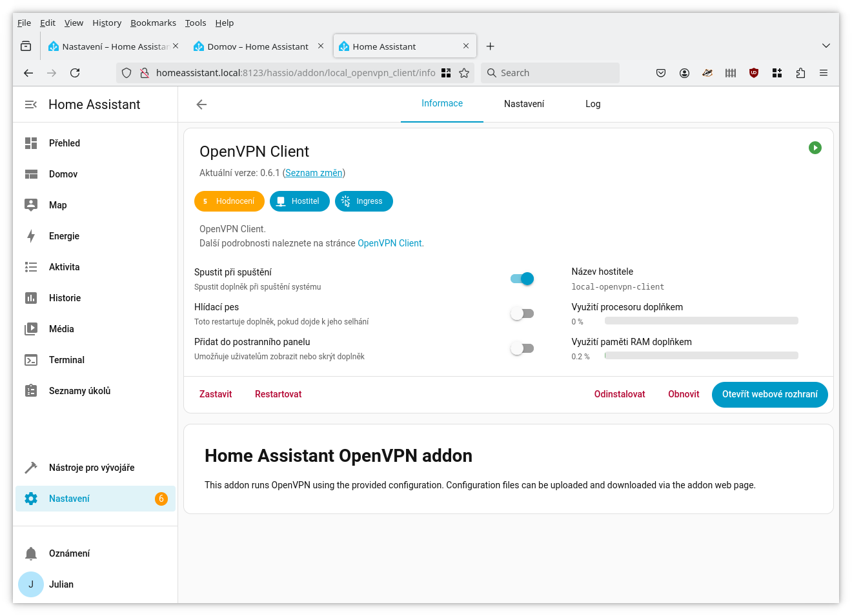Click Restartovat button
Image resolution: width=852 pixels, height=616 pixels.
point(278,394)
